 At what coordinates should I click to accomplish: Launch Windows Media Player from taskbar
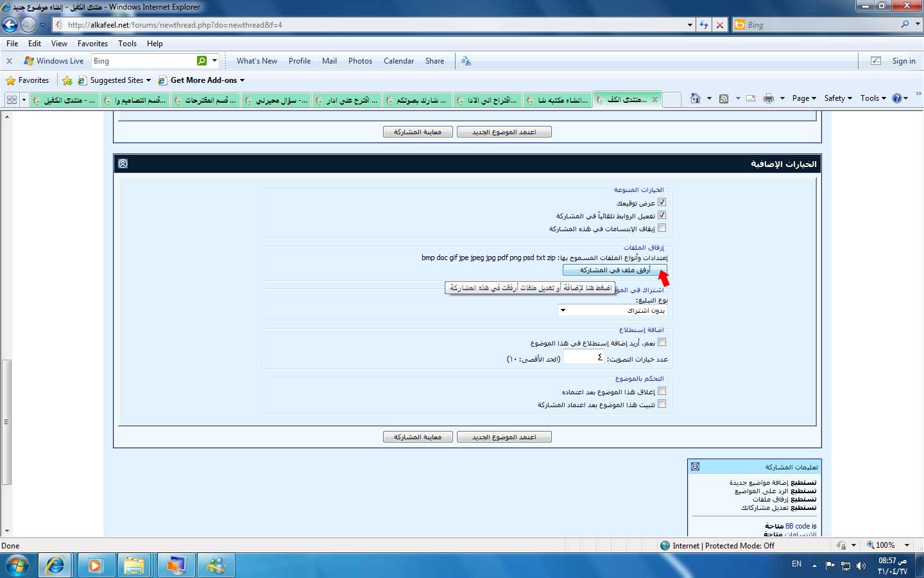click(95, 566)
